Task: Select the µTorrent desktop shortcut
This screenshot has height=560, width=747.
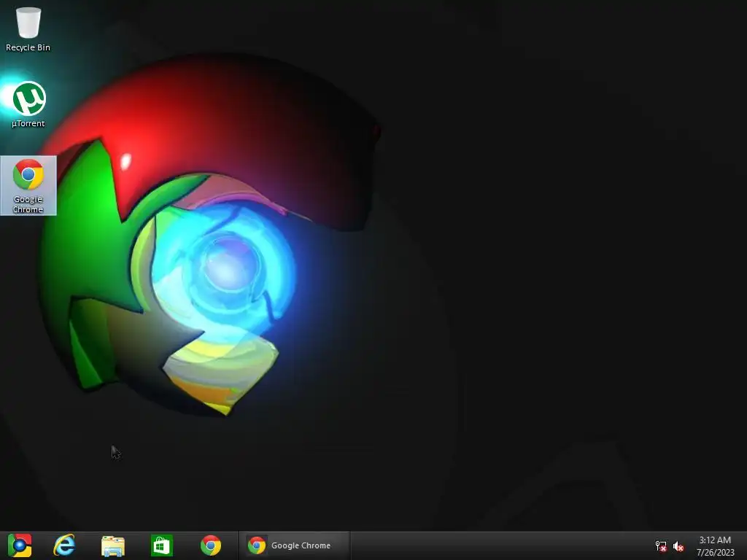Action: point(28,104)
